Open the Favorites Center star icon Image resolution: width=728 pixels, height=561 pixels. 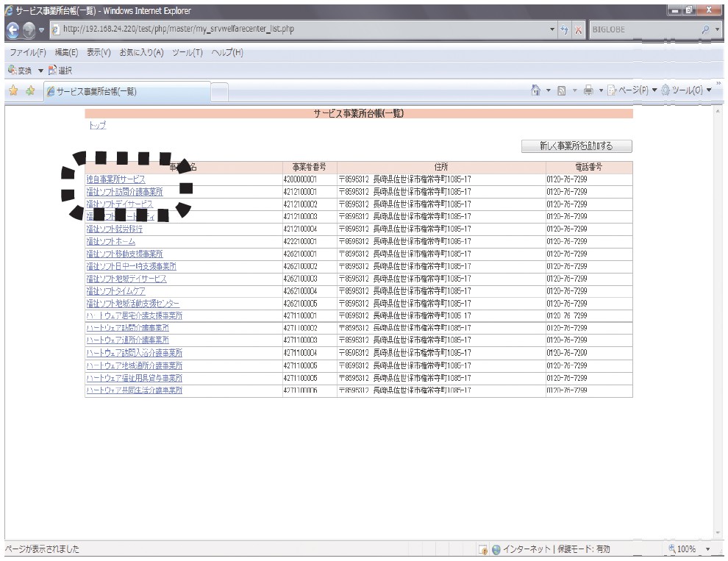coord(13,91)
